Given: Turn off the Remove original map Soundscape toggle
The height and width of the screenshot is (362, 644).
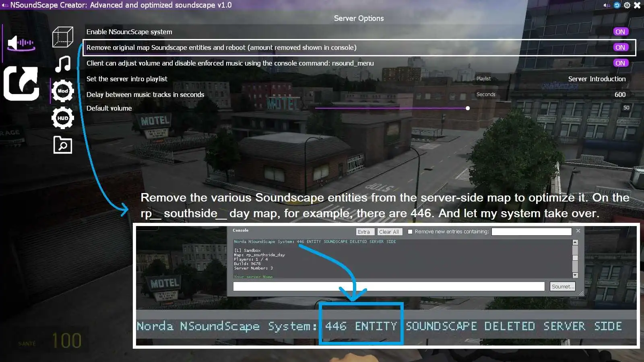Looking at the screenshot, I should [620, 47].
